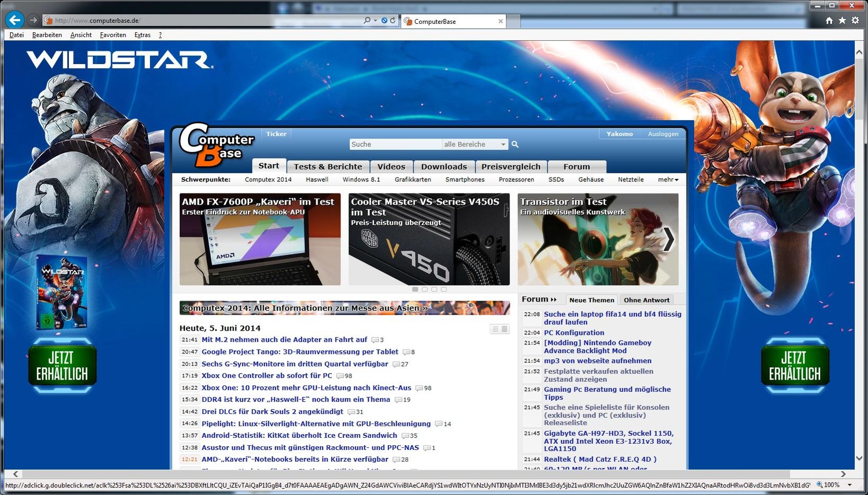The height and width of the screenshot is (495, 868).
Task: Open comments bubble for Dark Souls 2 article
Action: [351, 412]
